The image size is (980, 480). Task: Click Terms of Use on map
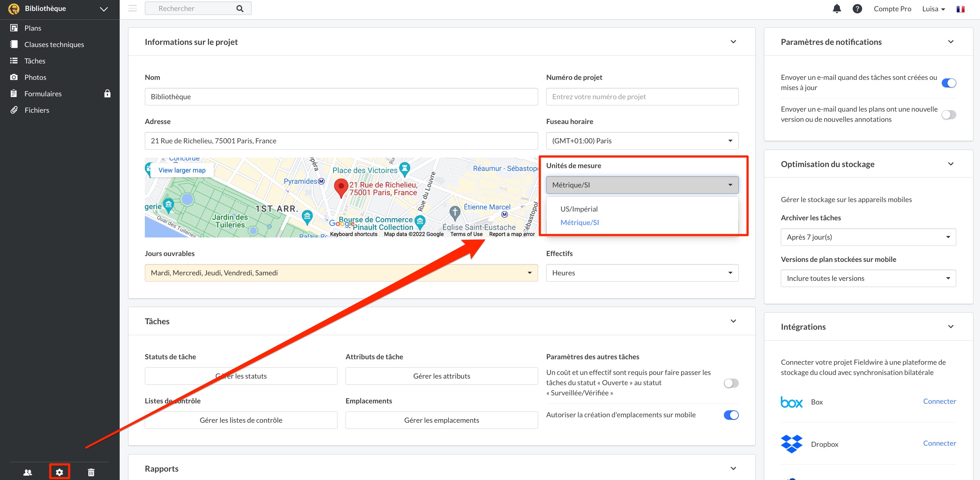coord(466,234)
